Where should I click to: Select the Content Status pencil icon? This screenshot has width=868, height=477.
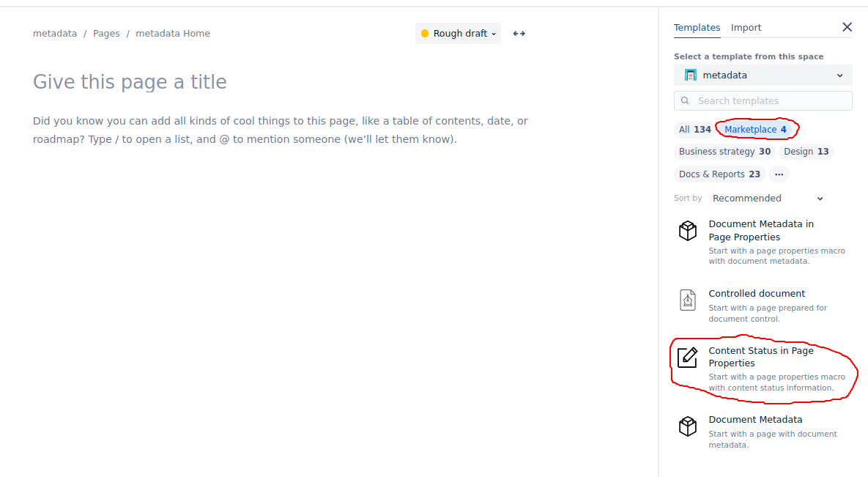point(687,357)
